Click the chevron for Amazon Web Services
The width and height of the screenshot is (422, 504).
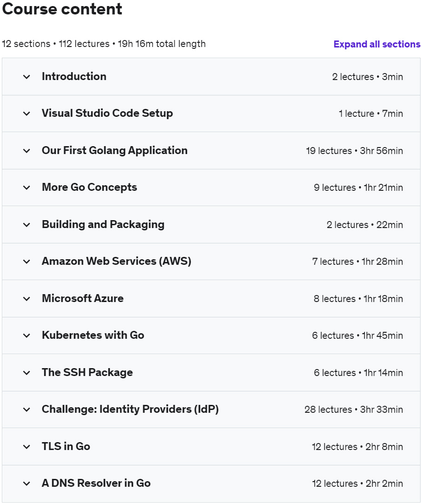coord(27,262)
